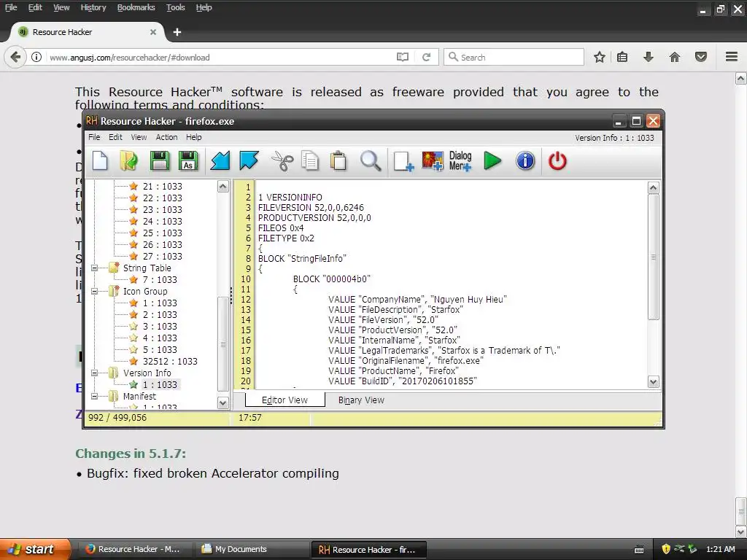Click the resource tree scroll down arrow
This screenshot has height=560, width=747.
(223, 402)
